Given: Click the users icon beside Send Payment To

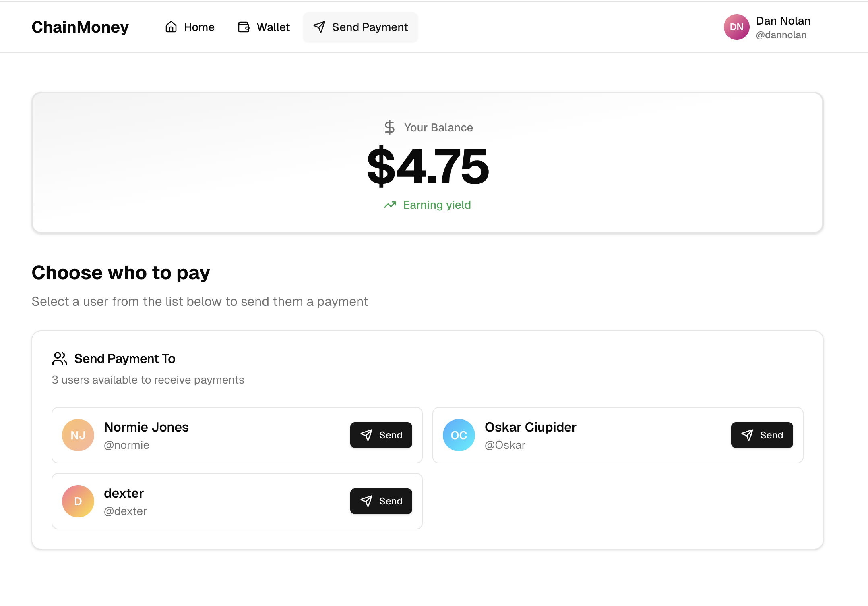Looking at the screenshot, I should pyautogui.click(x=60, y=359).
